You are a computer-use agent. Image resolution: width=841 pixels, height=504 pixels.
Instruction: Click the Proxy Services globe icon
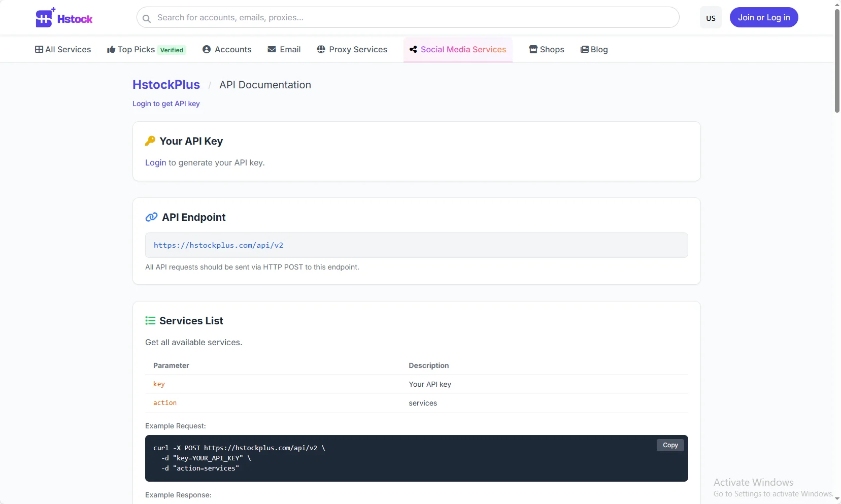pos(321,49)
